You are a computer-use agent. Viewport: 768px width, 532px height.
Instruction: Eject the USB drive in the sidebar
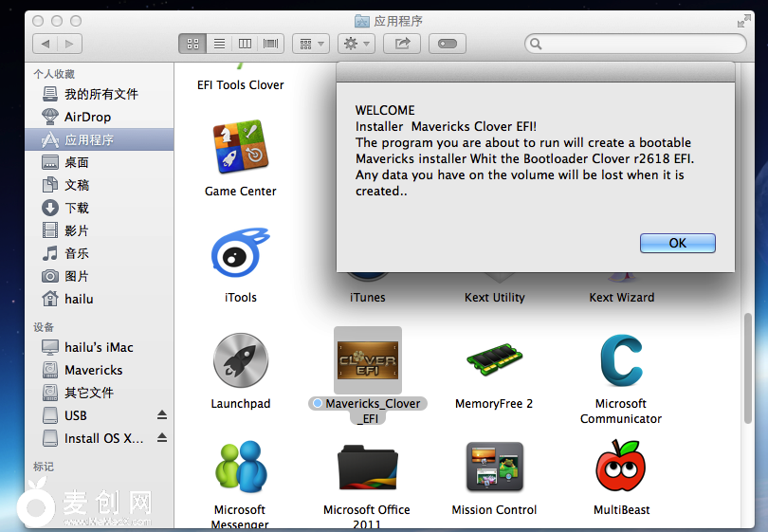162,415
